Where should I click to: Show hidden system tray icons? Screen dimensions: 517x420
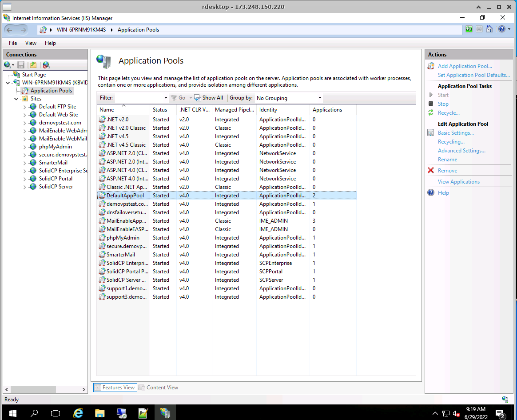tap(435, 413)
